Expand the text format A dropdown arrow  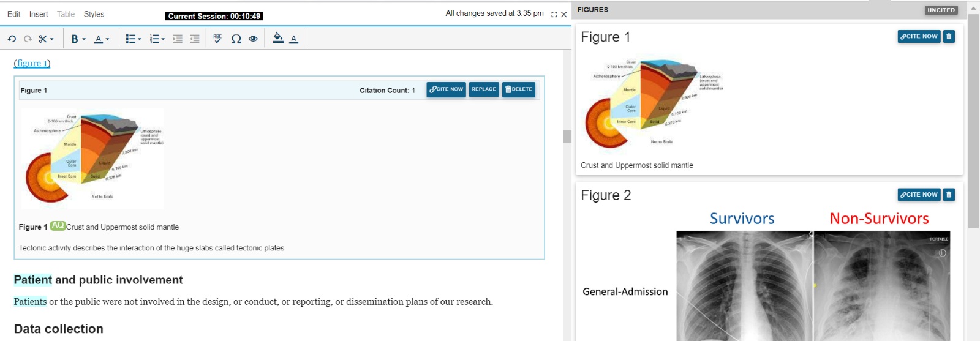(x=108, y=39)
